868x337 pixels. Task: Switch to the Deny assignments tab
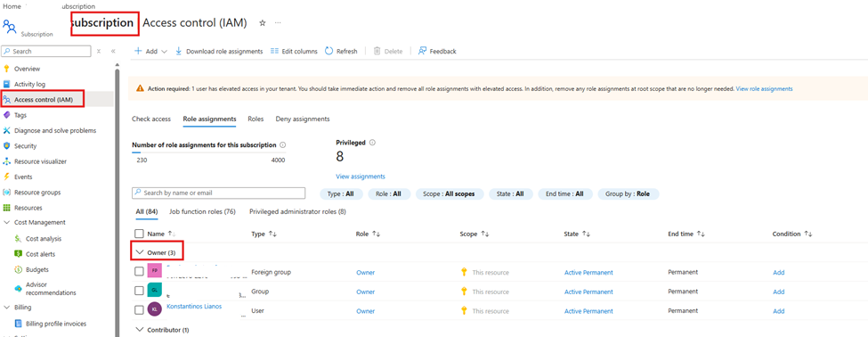(303, 119)
